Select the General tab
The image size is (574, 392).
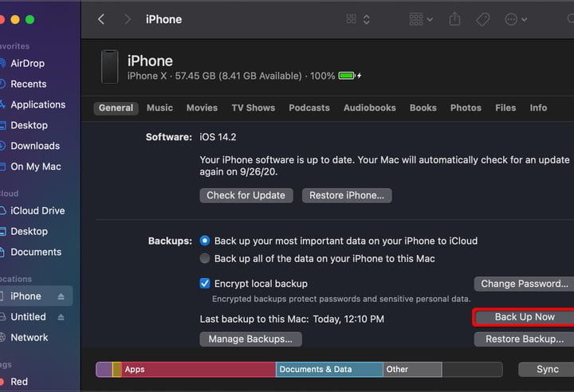(116, 108)
